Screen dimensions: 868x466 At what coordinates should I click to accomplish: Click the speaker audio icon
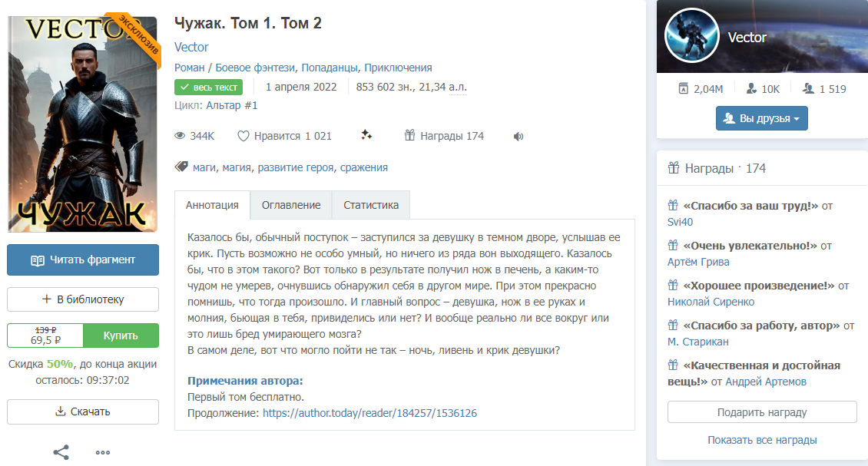tap(518, 136)
